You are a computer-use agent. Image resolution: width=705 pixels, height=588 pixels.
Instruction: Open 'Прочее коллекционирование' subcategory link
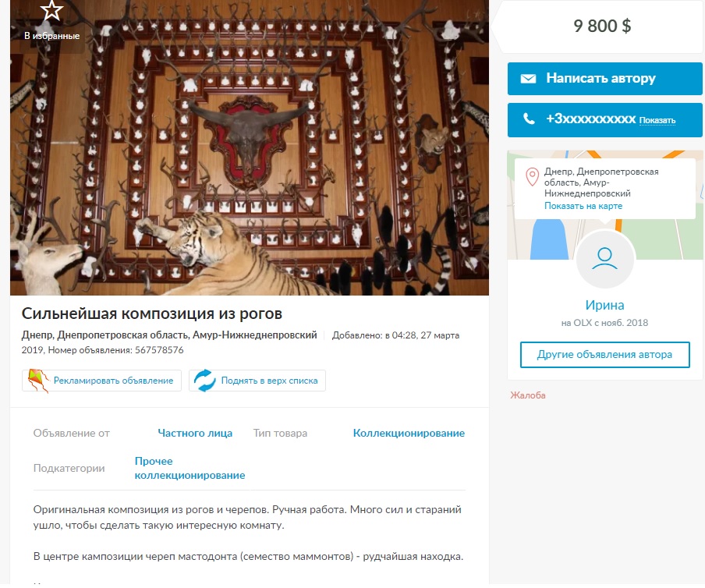(190, 468)
